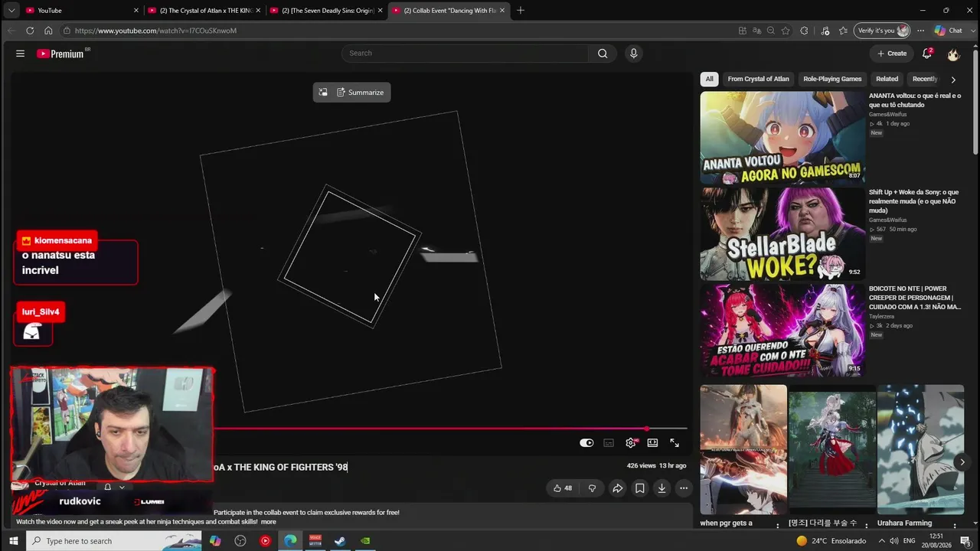This screenshot has height=551, width=980.
Task: Open the browser tab list dropdown
Action: 11,11
